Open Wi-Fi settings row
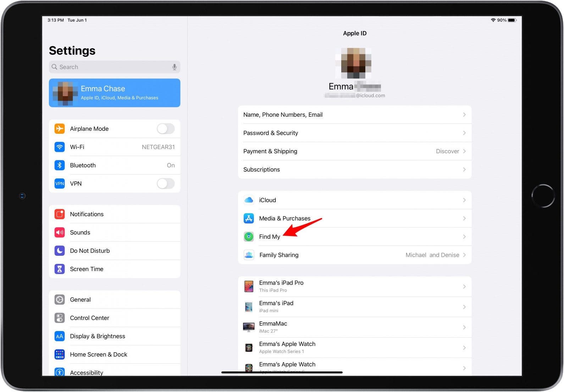This screenshot has width=564, height=392. pos(115,147)
